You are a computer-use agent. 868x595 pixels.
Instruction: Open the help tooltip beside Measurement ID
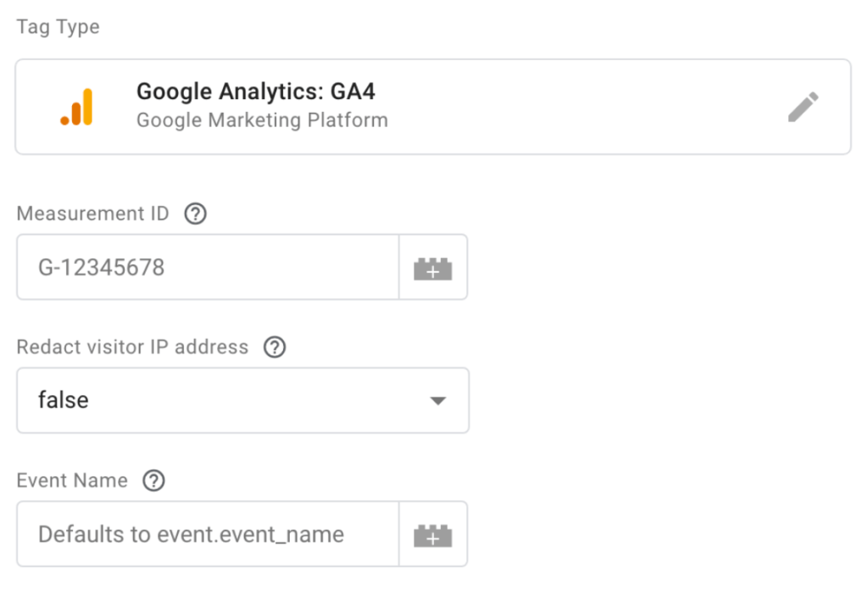click(196, 214)
